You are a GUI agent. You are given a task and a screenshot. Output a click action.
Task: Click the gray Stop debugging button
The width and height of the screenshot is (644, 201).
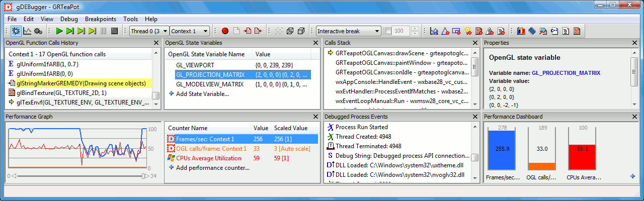[115, 31]
